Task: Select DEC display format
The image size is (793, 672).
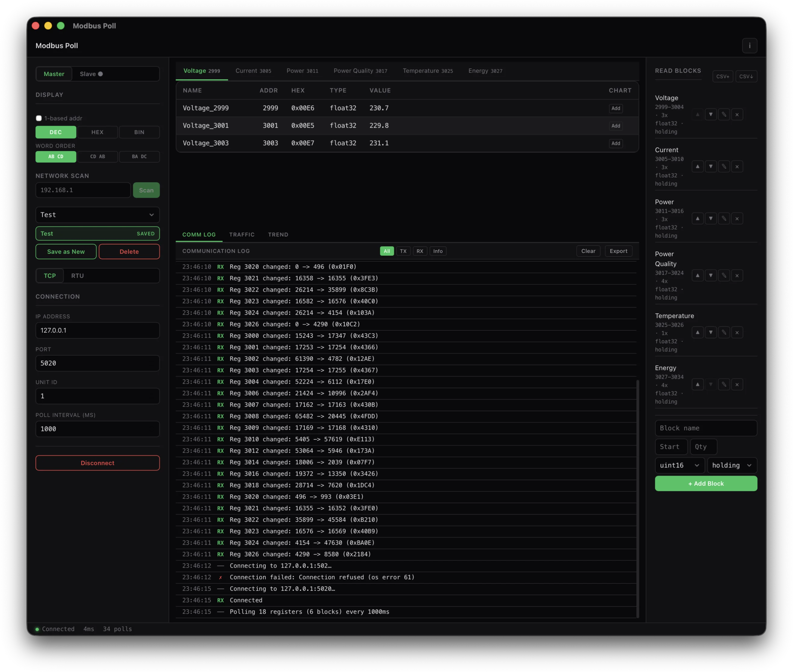Action: pyautogui.click(x=56, y=132)
